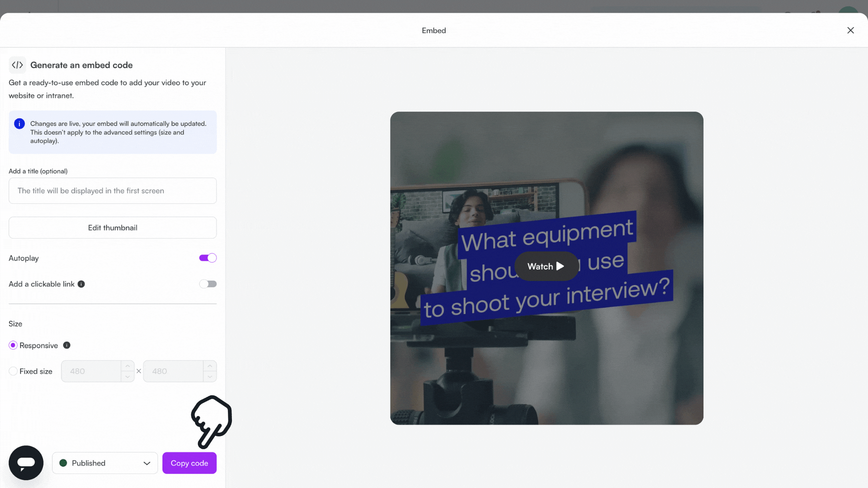This screenshot has width=868, height=488.
Task: Click the Add a title (optional) label
Action: 38,171
